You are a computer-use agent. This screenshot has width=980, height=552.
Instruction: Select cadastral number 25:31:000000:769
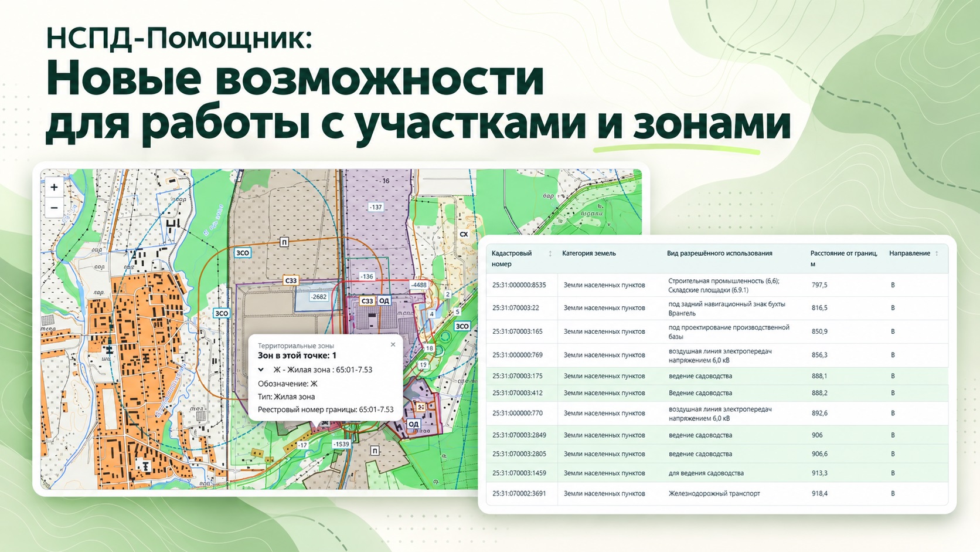517,355
